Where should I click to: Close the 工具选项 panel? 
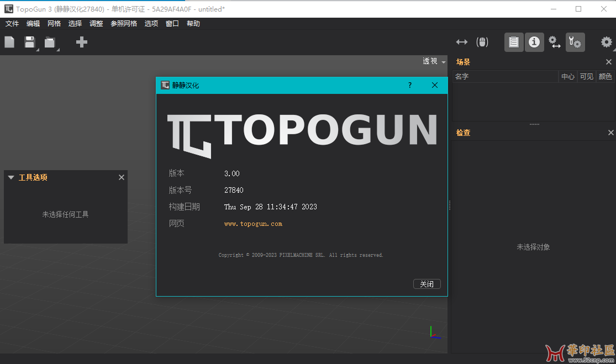122,177
